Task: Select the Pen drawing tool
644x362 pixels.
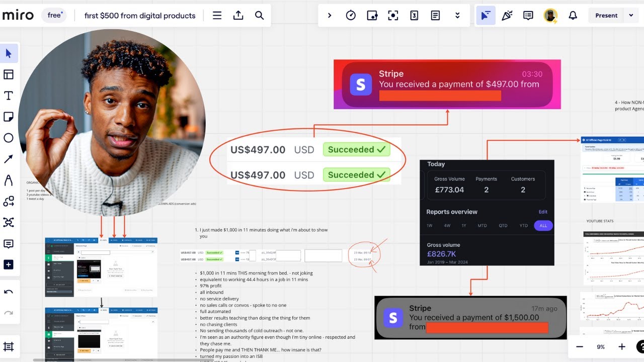Action: coord(9,180)
